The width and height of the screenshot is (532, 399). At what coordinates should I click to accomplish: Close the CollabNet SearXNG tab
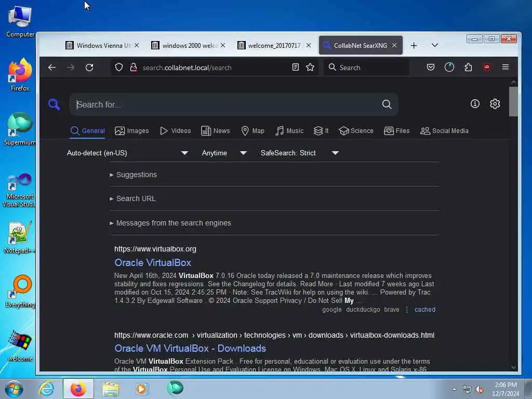[394, 45]
